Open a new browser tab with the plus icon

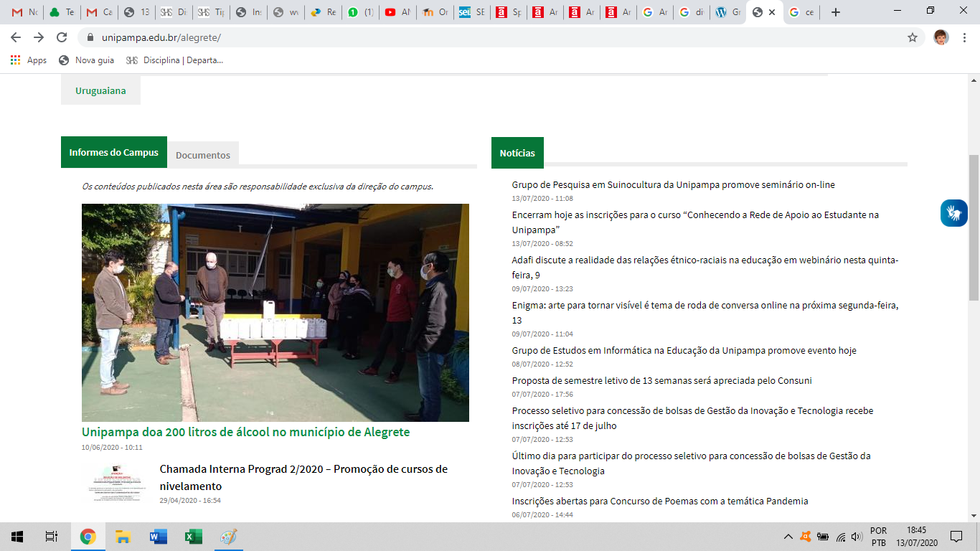coord(835,12)
